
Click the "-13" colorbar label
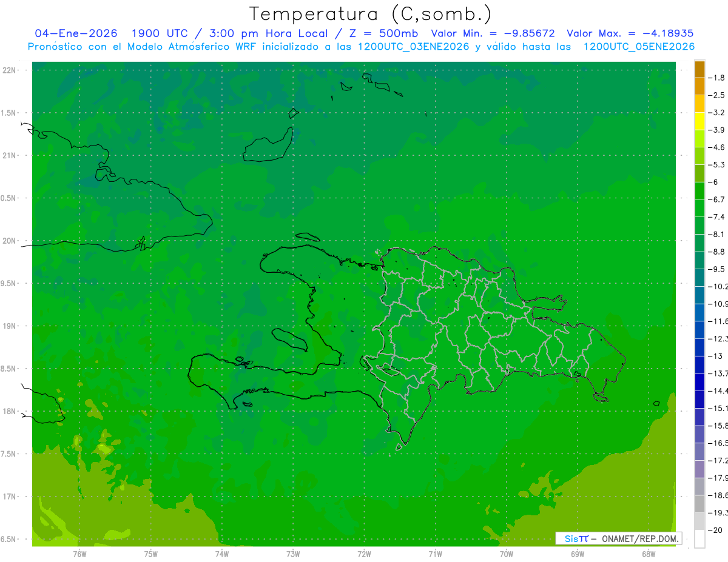coord(715,356)
